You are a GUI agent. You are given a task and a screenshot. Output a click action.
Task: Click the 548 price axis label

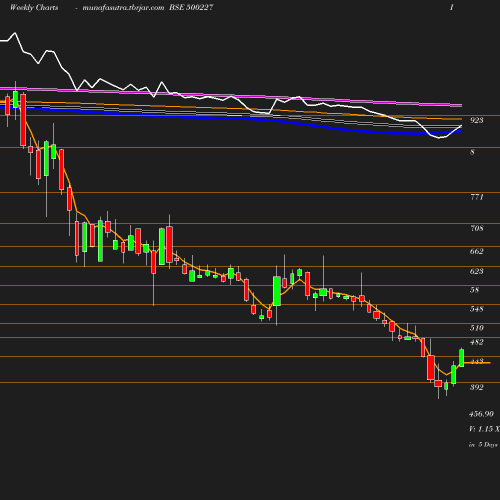click(476, 309)
